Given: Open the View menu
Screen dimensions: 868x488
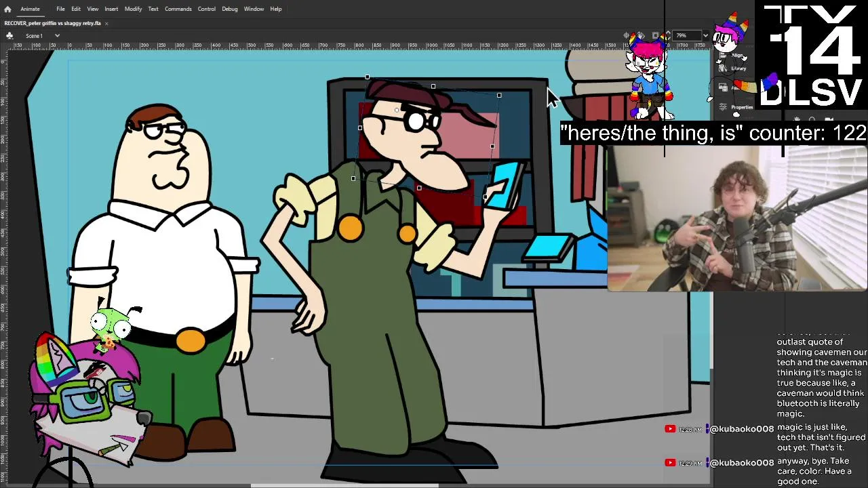Looking at the screenshot, I should [x=92, y=9].
